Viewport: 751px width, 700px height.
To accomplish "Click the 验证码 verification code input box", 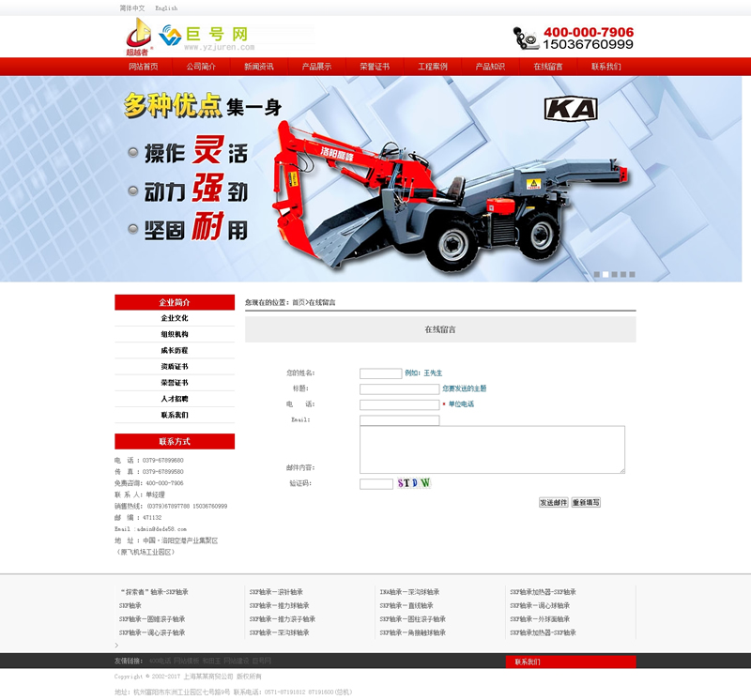I will 375,484.
